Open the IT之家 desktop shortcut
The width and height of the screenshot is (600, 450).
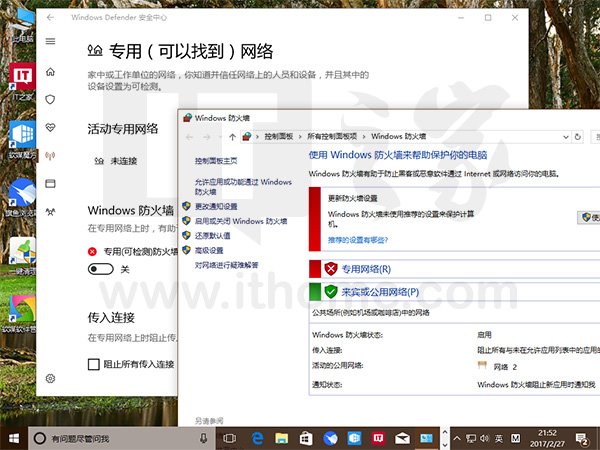[x=22, y=82]
